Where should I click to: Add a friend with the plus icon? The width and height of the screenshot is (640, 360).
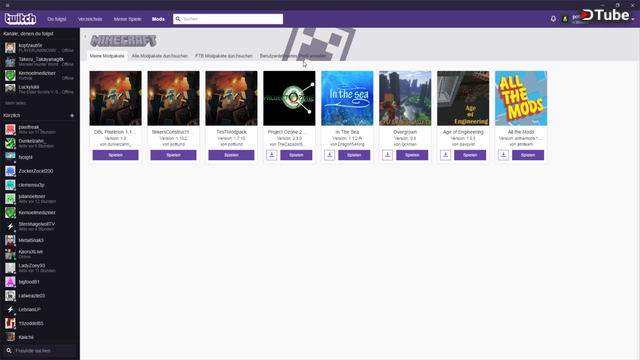tap(72, 116)
